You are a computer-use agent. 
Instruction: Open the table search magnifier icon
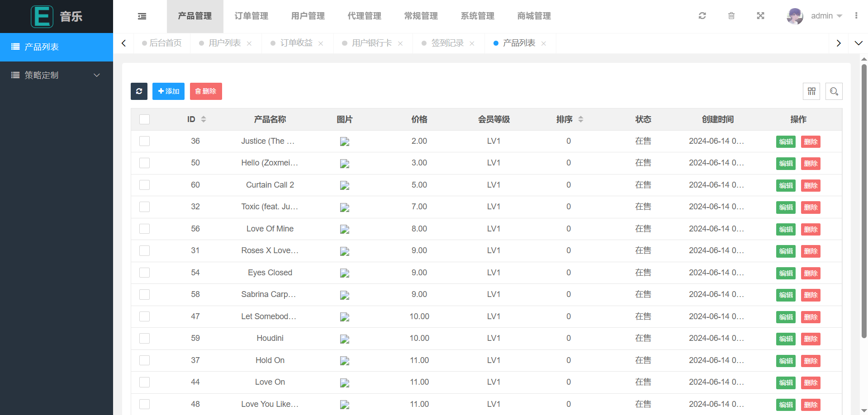(x=834, y=91)
